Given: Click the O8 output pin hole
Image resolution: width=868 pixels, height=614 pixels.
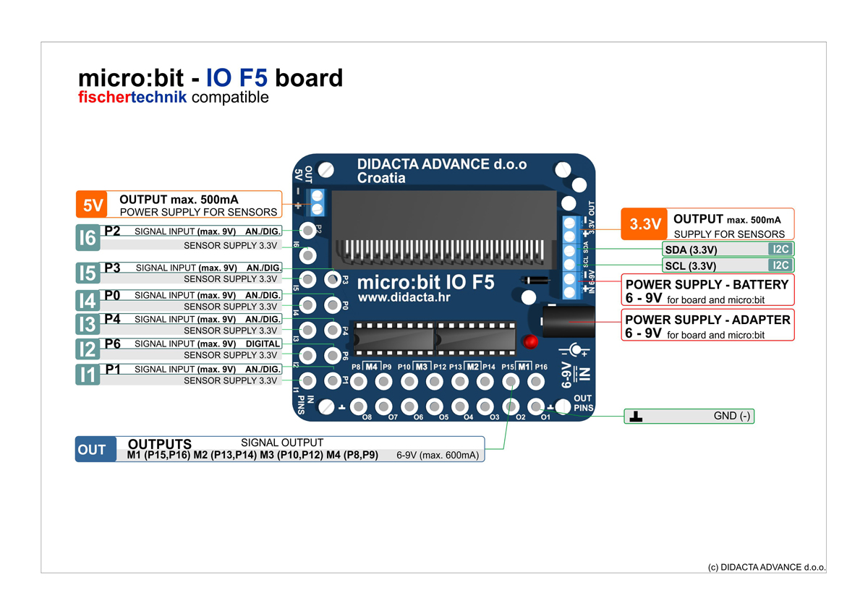Looking at the screenshot, I should point(359,407).
